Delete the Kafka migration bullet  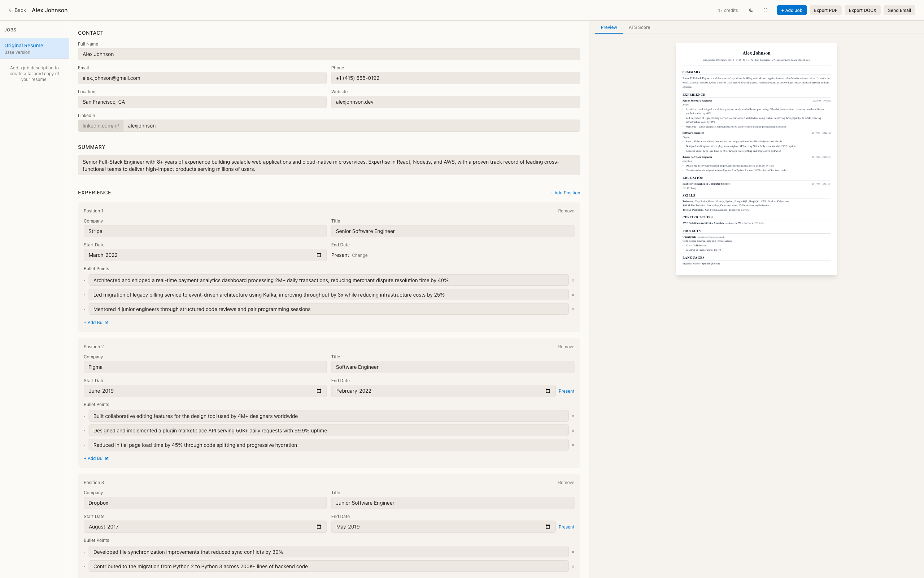(573, 295)
